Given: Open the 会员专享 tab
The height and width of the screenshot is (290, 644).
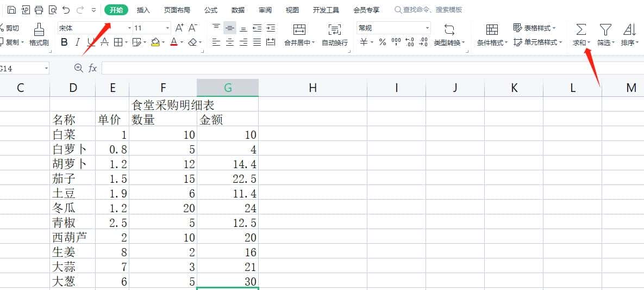Looking at the screenshot, I should coord(366,10).
